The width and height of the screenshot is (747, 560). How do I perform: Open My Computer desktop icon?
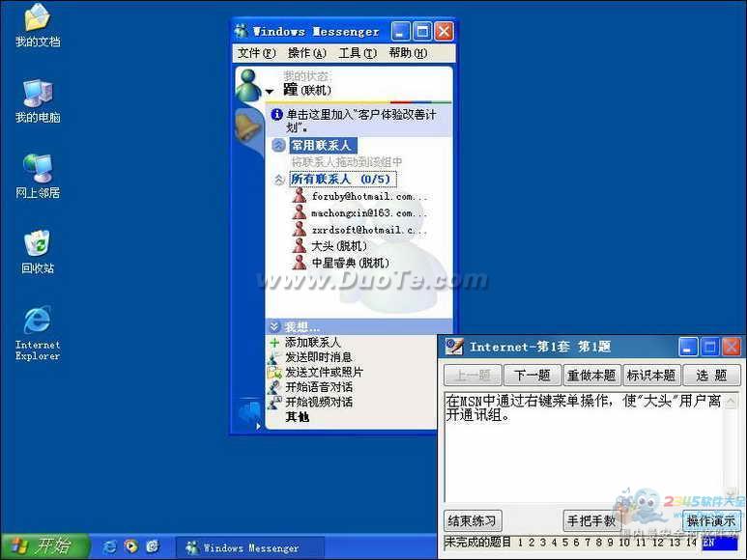click(38, 101)
